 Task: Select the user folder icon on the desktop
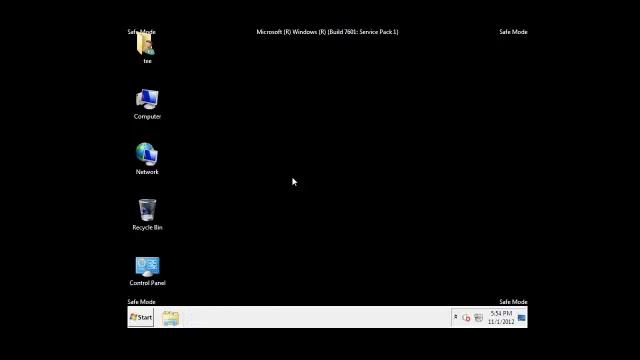point(146,44)
